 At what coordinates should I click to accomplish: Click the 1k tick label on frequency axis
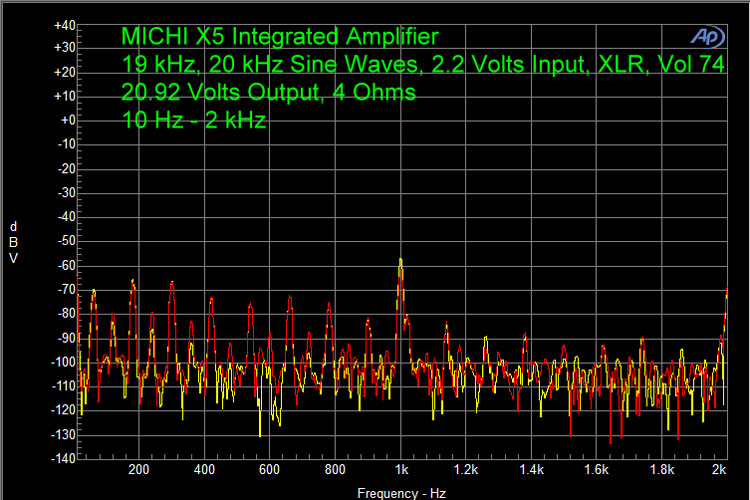(x=401, y=469)
